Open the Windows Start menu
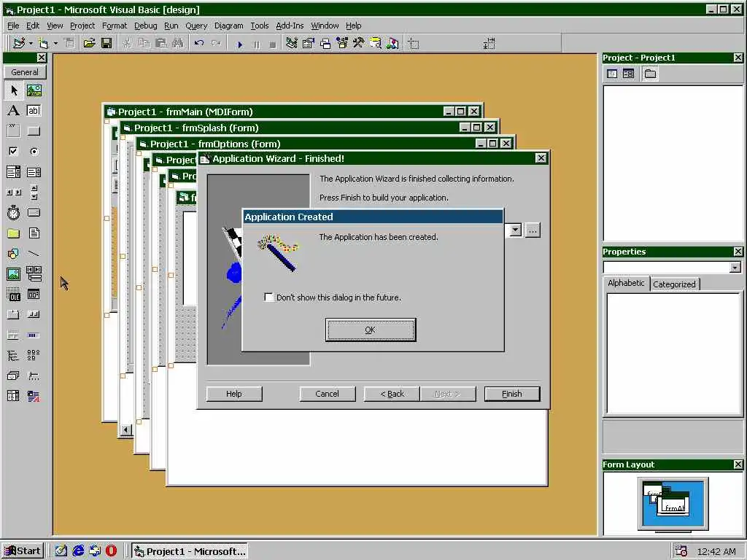Viewport: 747px width, 560px height. pos(23,551)
